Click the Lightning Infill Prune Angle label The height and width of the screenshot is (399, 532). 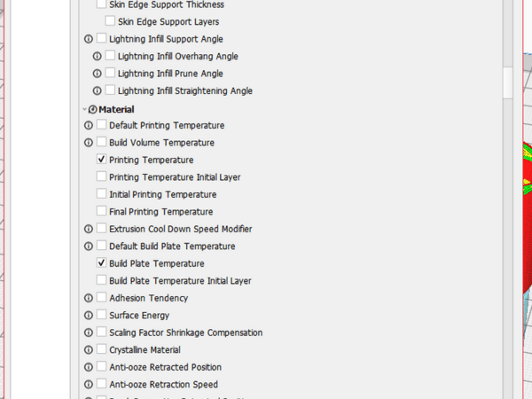pyautogui.click(x=170, y=74)
